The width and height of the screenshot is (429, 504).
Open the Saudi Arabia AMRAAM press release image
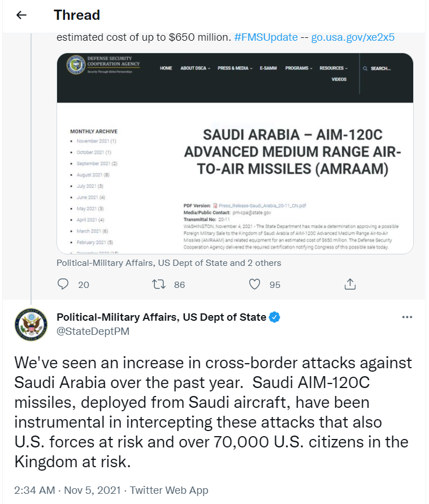(235, 153)
